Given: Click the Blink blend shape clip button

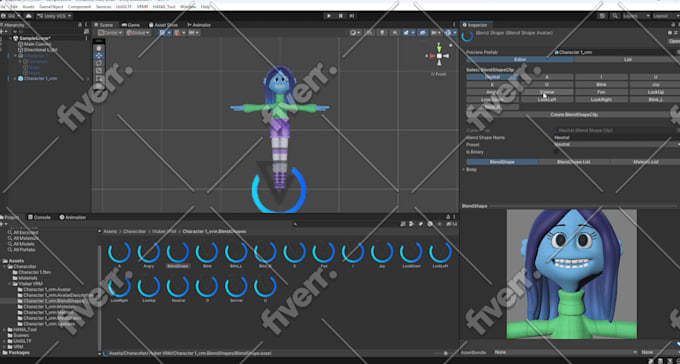Looking at the screenshot, I should (601, 85).
